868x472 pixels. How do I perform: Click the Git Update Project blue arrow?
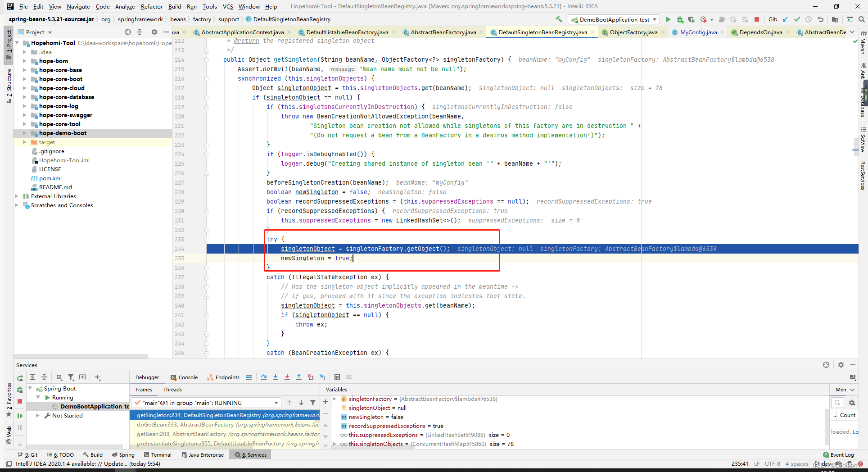(x=785, y=19)
